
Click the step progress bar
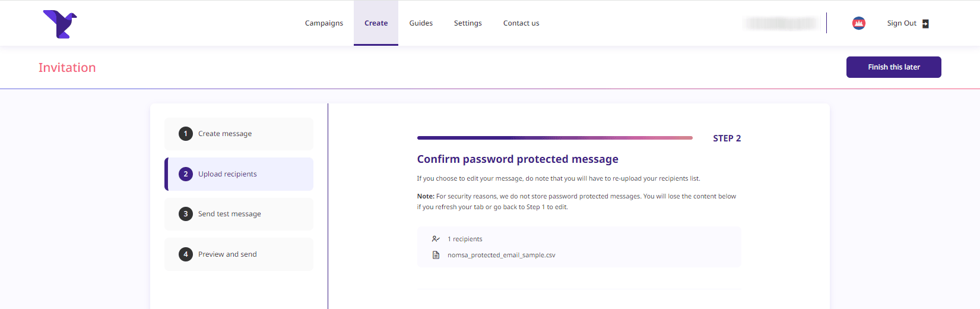554,138
